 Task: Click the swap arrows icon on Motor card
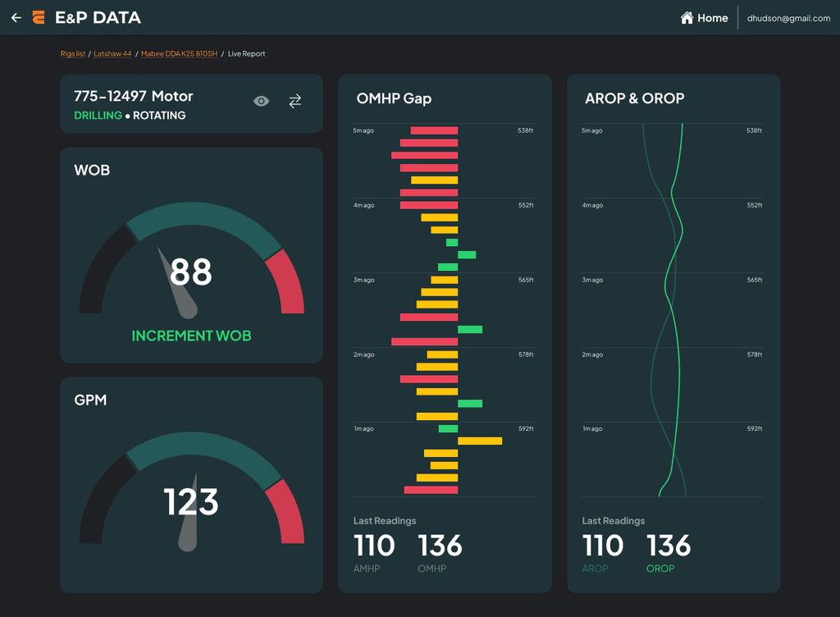coord(295,101)
